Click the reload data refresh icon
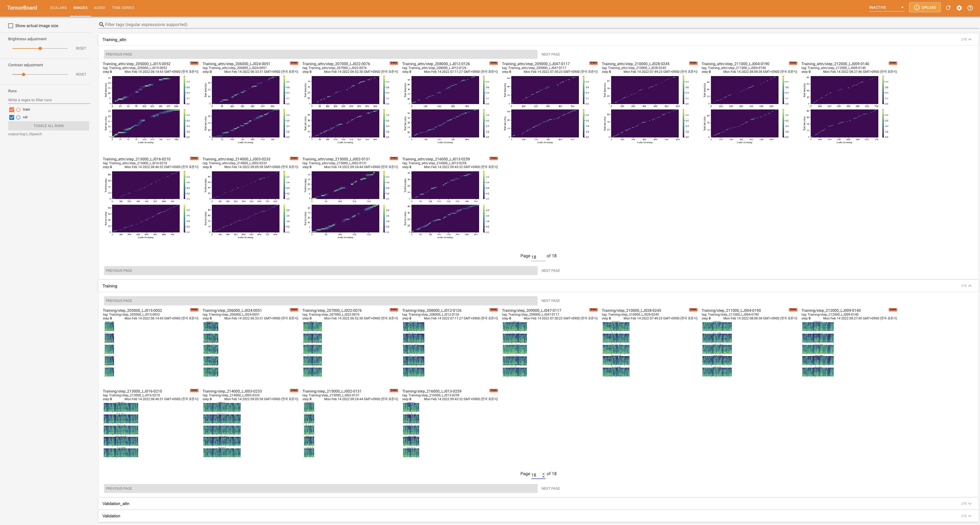 [948, 8]
